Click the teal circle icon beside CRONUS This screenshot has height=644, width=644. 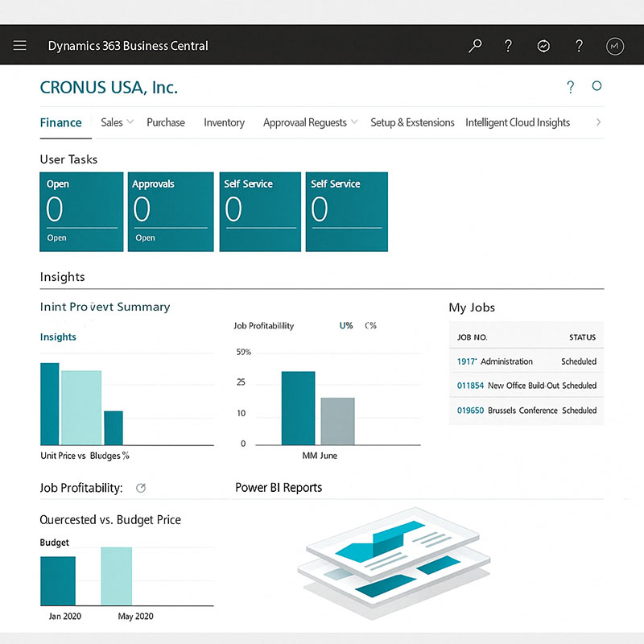(x=597, y=86)
